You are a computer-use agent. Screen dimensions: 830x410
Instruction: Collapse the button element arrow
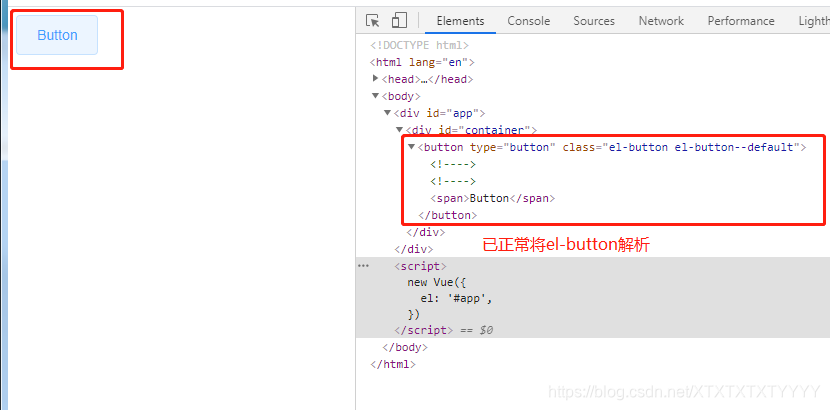[411, 147]
